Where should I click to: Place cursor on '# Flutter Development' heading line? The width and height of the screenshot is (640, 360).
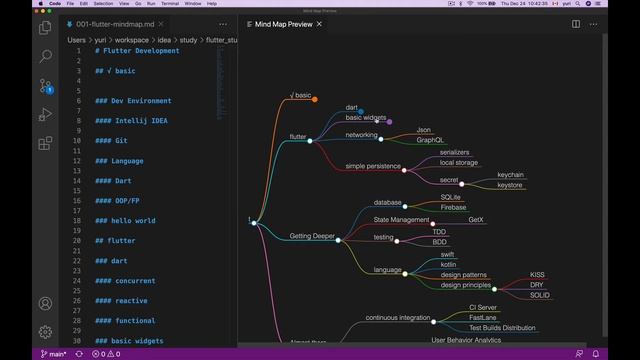137,51
